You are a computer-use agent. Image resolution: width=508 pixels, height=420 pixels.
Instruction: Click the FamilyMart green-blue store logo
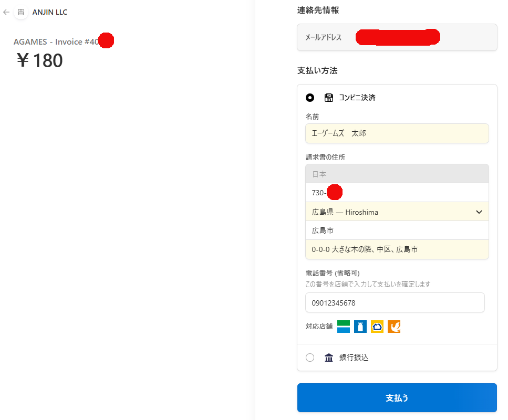pos(344,327)
